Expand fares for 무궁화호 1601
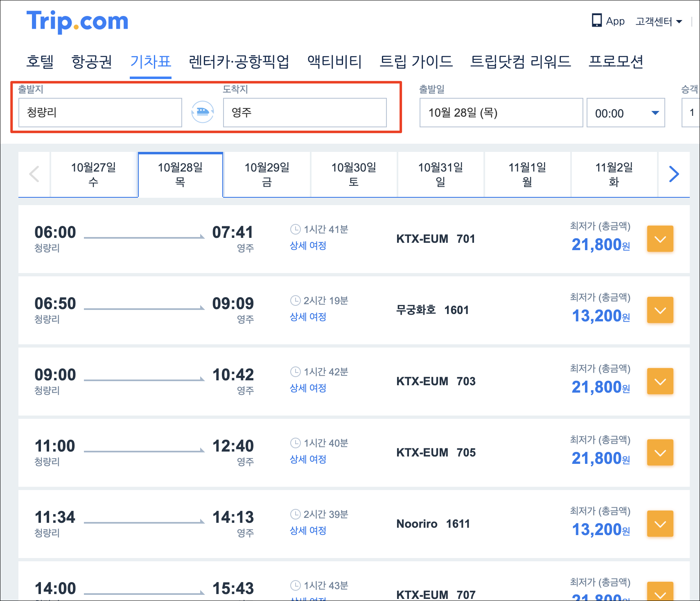The width and height of the screenshot is (700, 601). (660, 310)
